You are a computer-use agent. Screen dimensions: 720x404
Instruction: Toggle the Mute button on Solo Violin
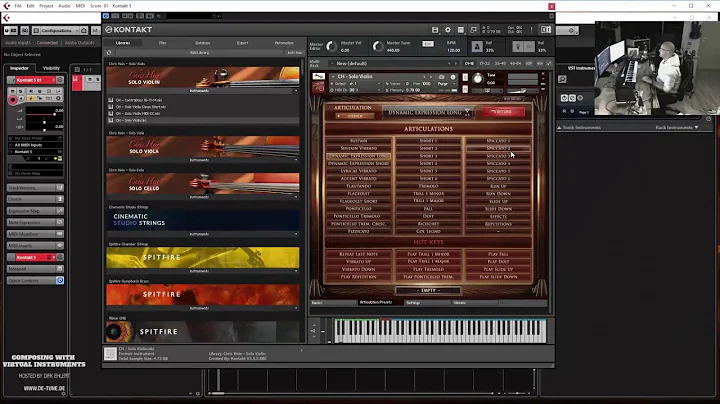click(x=465, y=89)
